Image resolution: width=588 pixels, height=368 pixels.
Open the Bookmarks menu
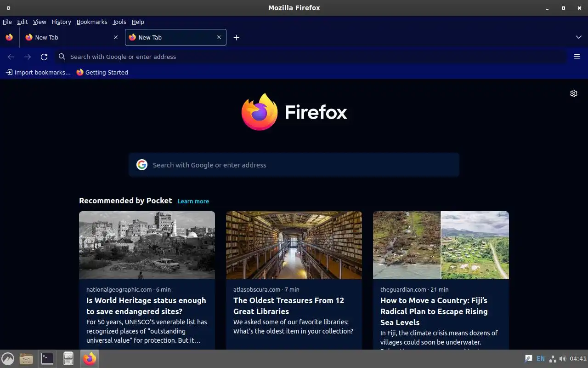[92, 22]
